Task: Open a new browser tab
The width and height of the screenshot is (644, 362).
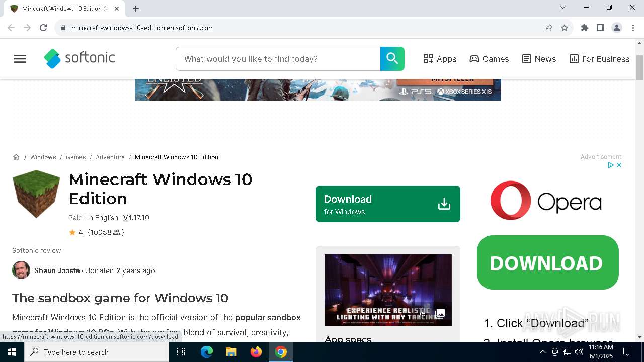Action: click(136, 9)
